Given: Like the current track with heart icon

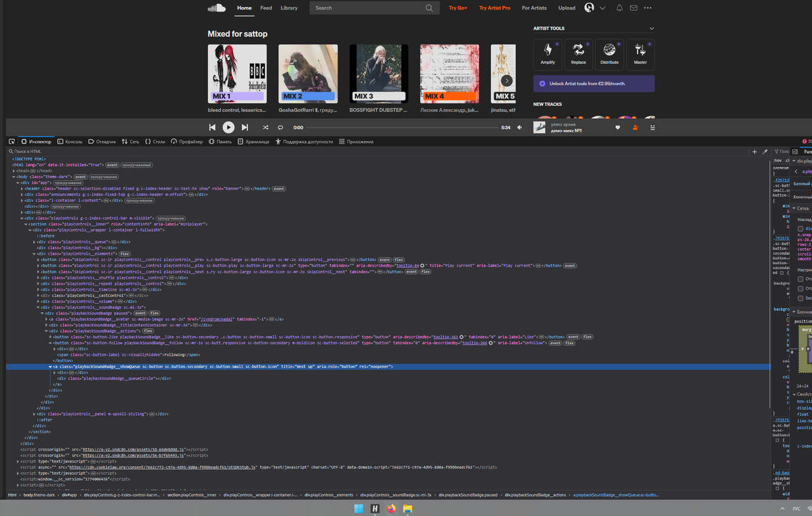Looking at the screenshot, I should pos(618,128).
